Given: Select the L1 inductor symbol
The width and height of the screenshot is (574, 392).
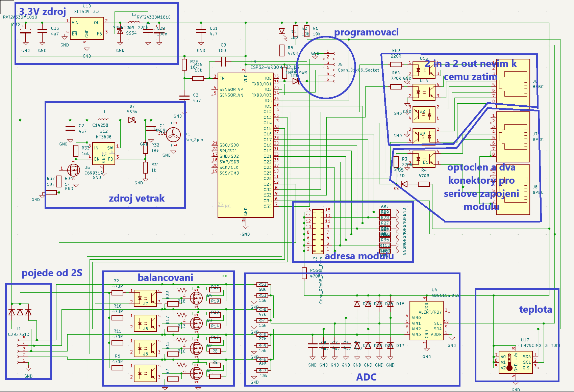Looking at the screenshot, I should tap(103, 119).
